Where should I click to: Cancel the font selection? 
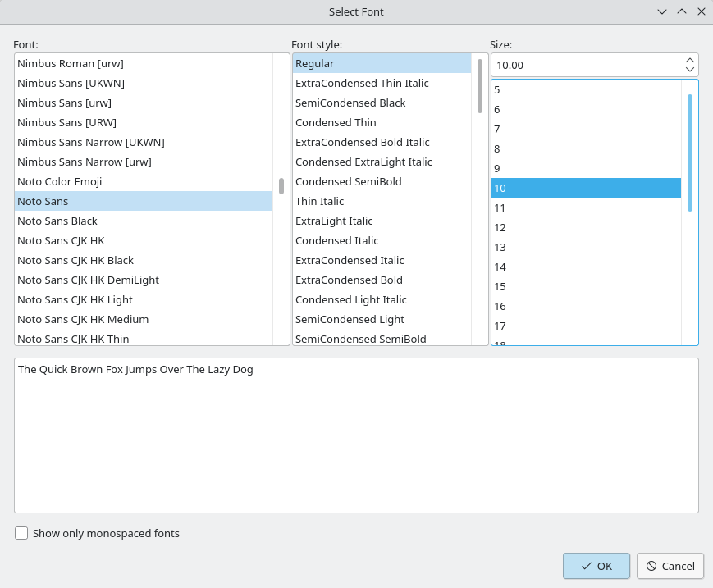tap(670, 566)
